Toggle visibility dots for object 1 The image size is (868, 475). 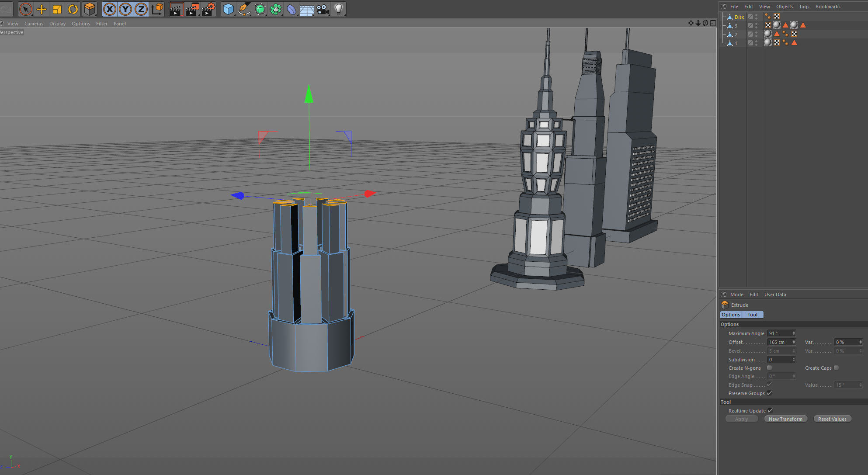point(757,43)
